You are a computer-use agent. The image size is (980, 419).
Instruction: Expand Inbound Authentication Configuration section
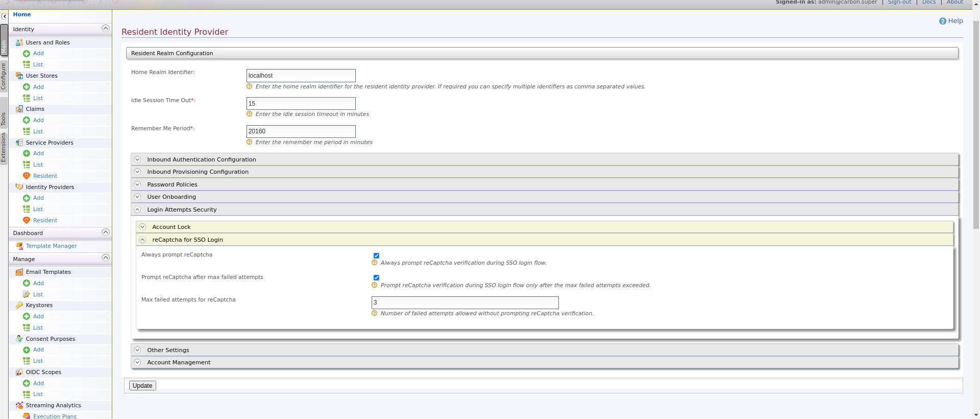click(x=545, y=159)
